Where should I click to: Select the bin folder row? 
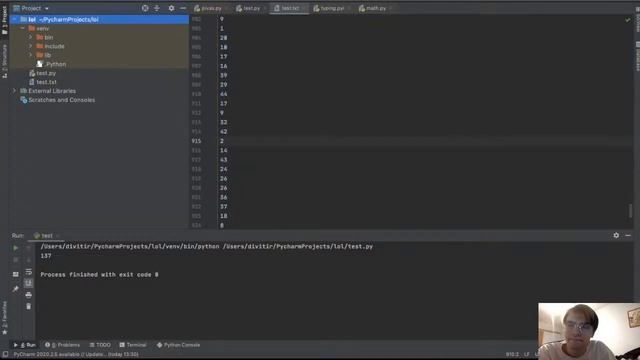(x=99, y=37)
